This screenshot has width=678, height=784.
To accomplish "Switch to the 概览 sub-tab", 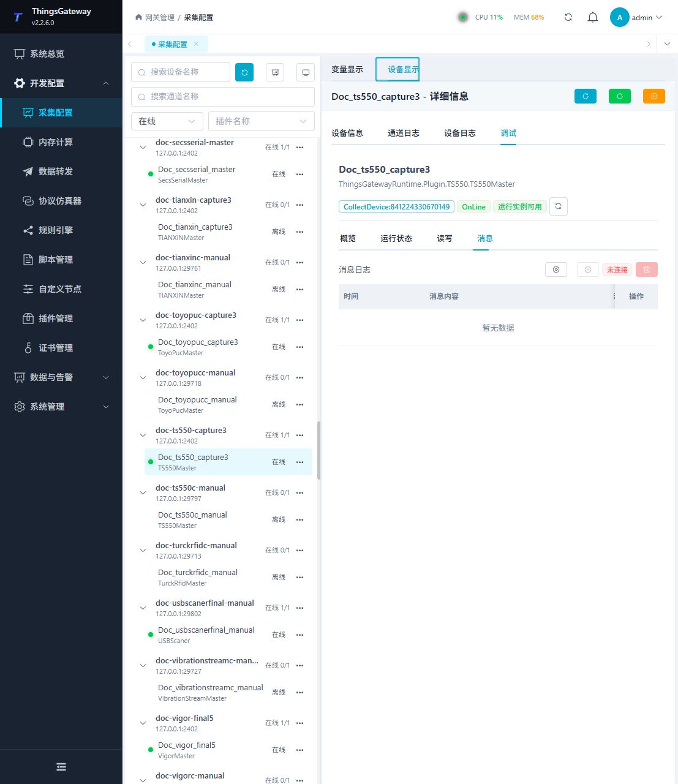I will click(348, 238).
